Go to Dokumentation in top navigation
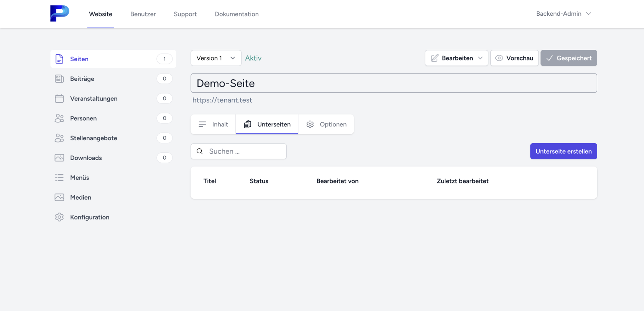 tap(237, 14)
